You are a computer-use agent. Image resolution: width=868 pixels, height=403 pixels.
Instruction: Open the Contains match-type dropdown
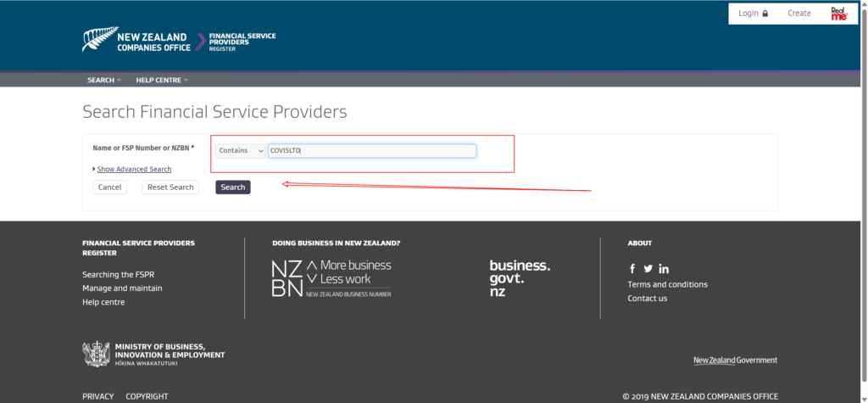pyautogui.click(x=240, y=150)
